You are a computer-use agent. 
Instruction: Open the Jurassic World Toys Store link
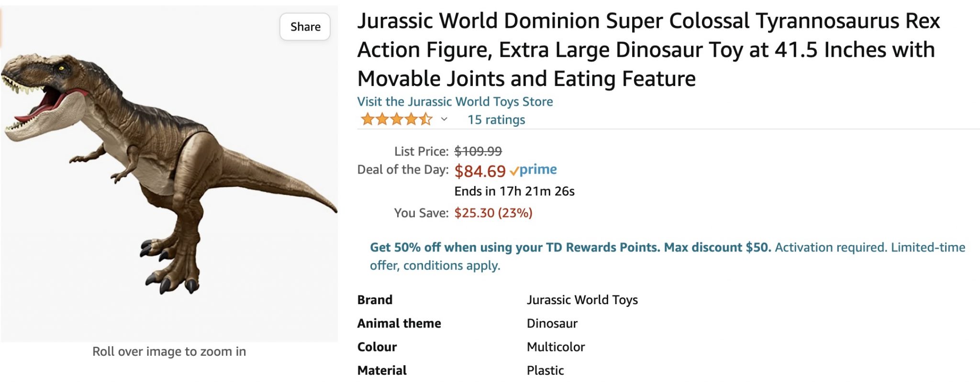(x=454, y=101)
